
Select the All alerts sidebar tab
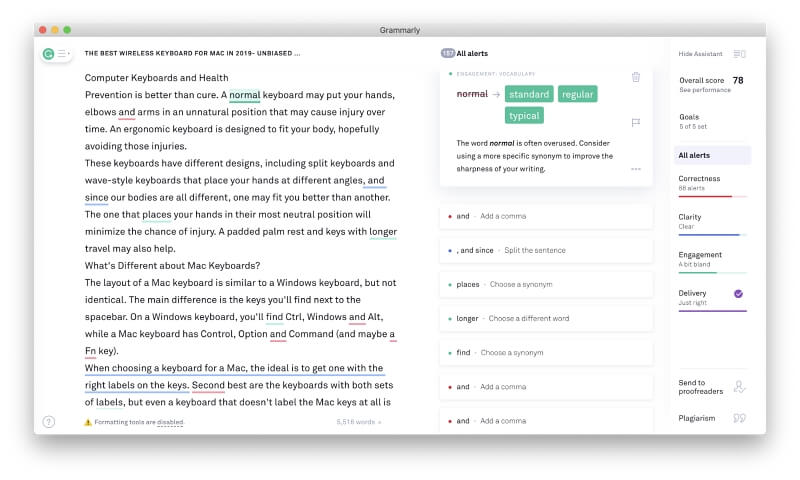point(712,155)
